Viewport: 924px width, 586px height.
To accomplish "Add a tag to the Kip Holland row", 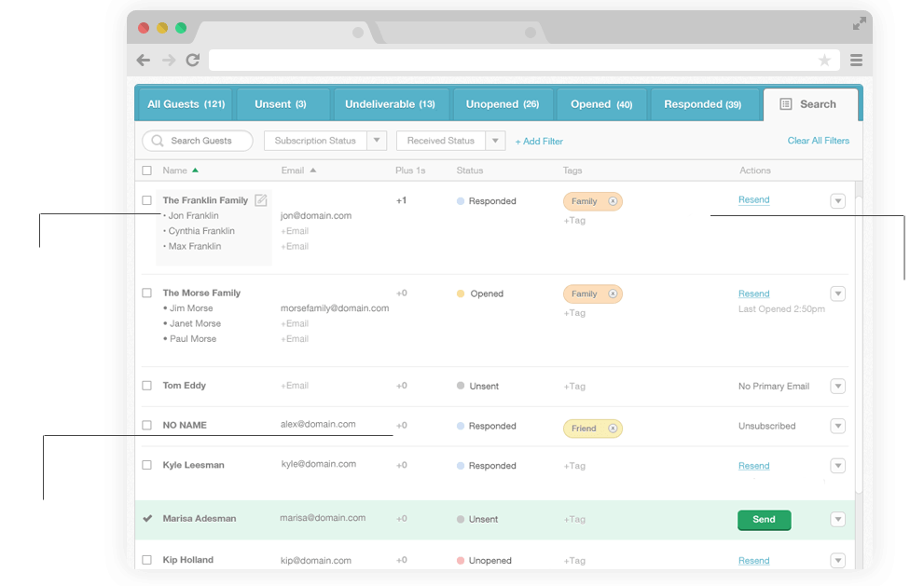I will pos(574,561).
